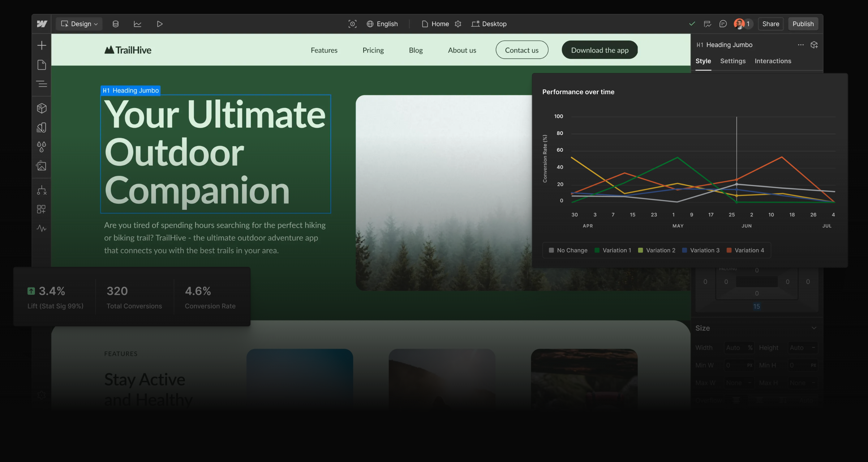Open the Logic flow icon
Screen dimensions: 868x462
pos(42,190)
